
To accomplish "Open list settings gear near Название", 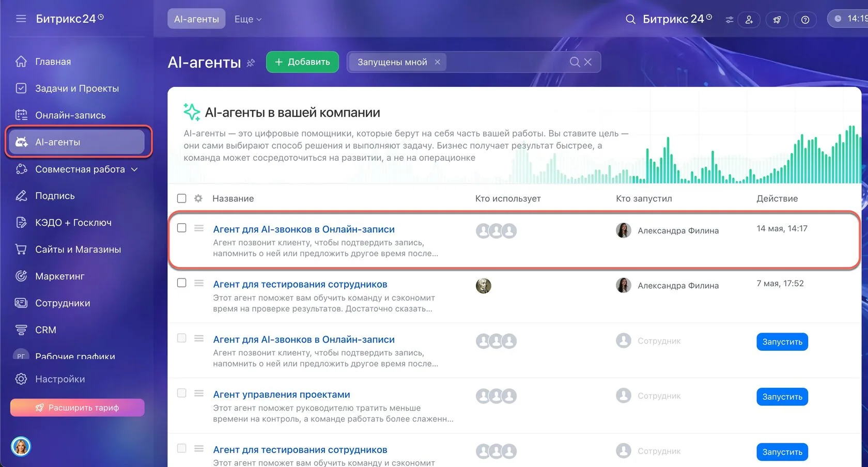I will point(198,198).
